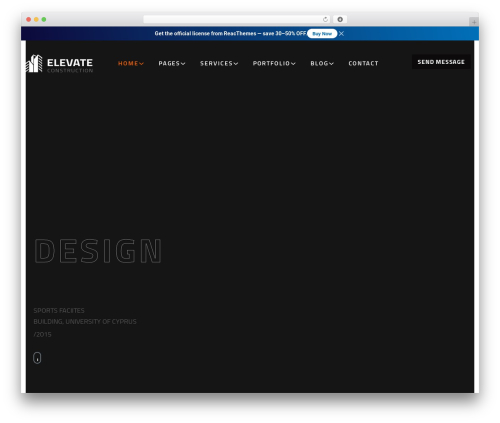The image size is (500, 423).
Task: Dismiss the promo banner with the X icon
Action: tap(341, 34)
